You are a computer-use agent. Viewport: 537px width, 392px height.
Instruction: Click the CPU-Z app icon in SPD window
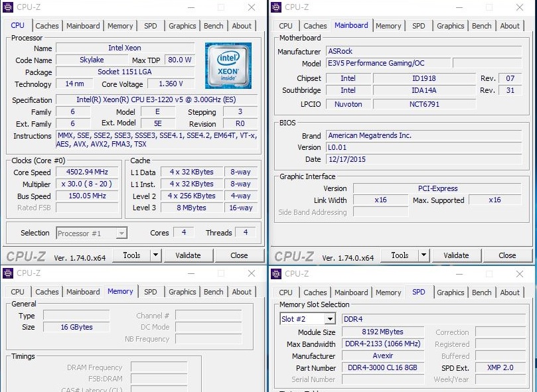pos(276,273)
